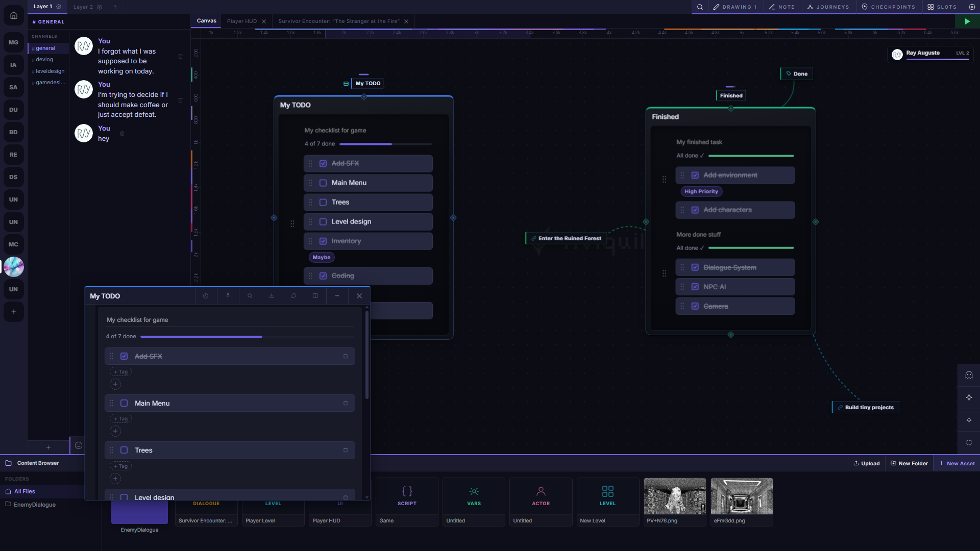Click the ghost icon on the right canvas toolbar

click(x=969, y=375)
